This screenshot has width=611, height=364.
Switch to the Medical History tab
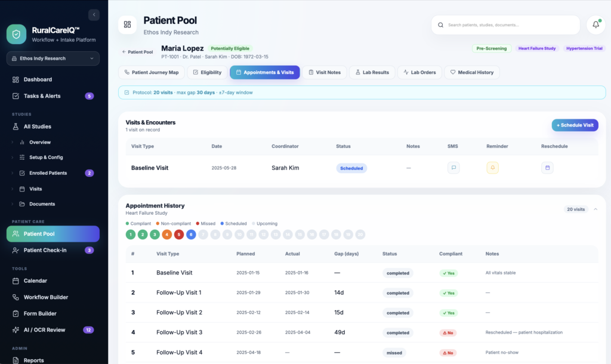(472, 72)
